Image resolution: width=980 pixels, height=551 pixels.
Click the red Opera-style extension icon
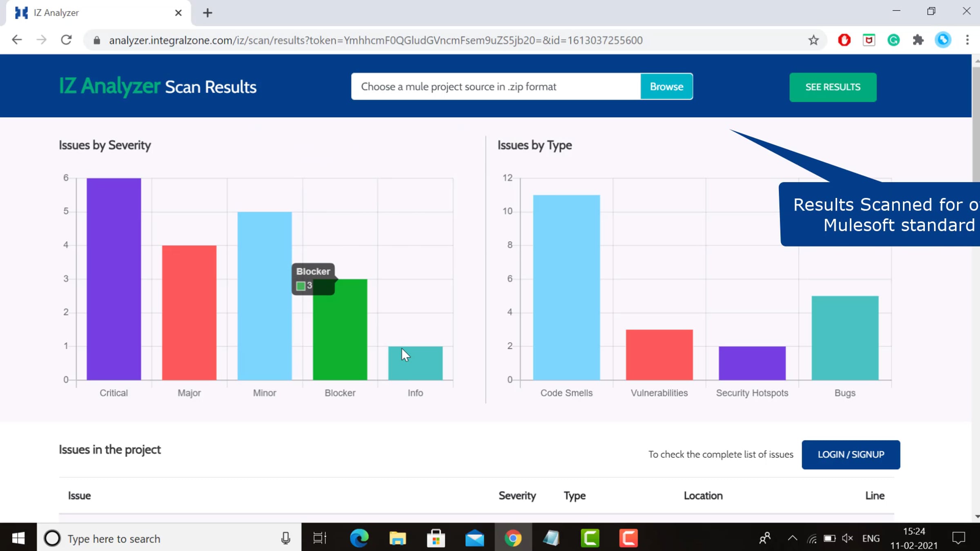(x=844, y=40)
